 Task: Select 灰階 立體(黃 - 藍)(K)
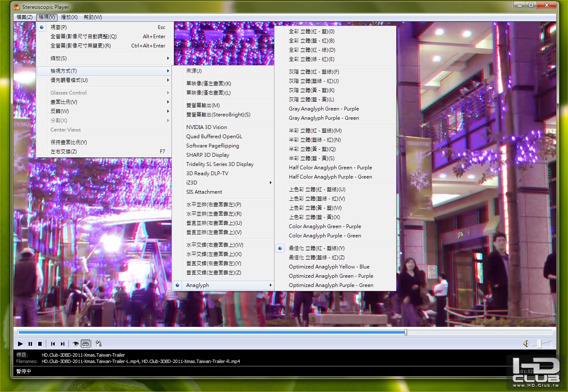coord(336,90)
